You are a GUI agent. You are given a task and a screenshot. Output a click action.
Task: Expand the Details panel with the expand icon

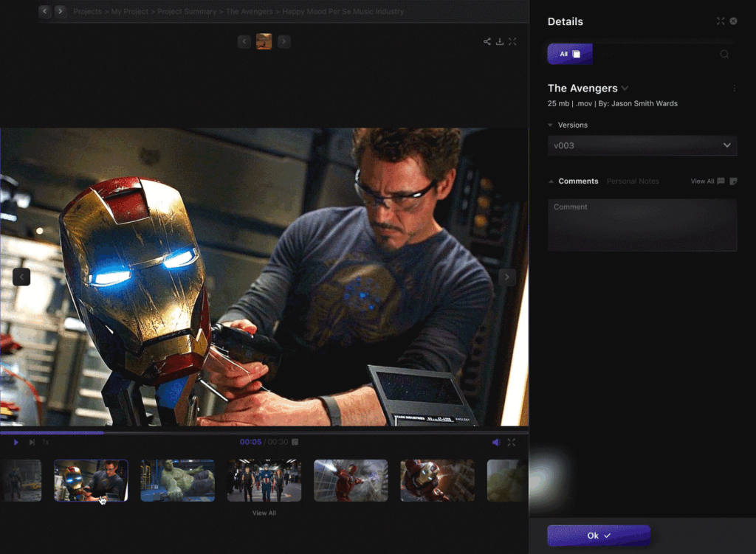point(721,21)
